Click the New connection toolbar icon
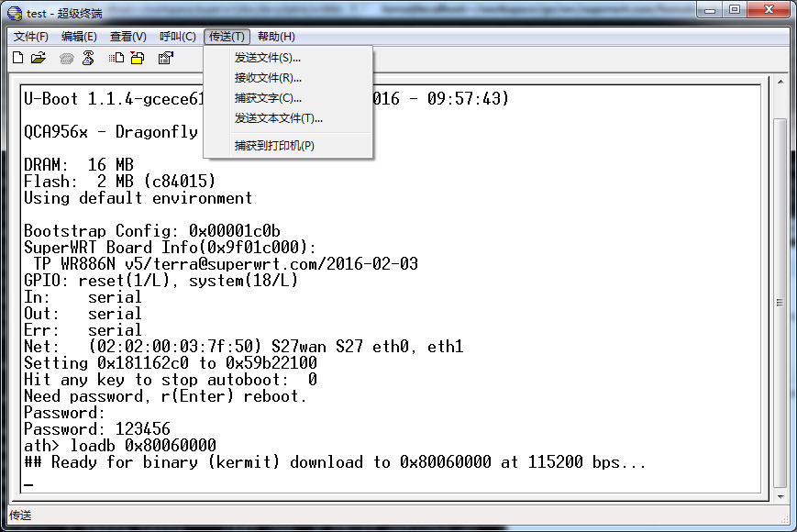Viewport: 797px width, 532px height. coord(17,58)
